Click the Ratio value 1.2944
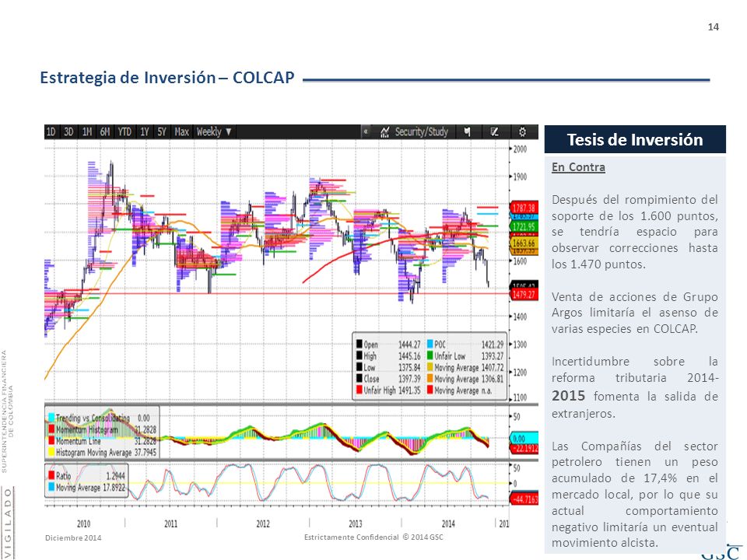 pyautogui.click(x=116, y=475)
